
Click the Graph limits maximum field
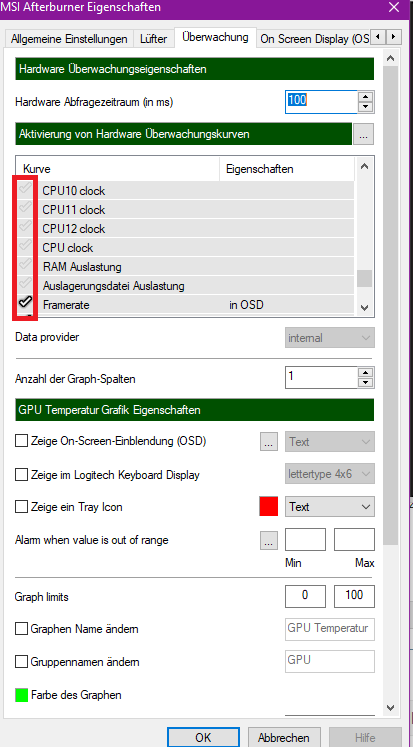tap(354, 596)
